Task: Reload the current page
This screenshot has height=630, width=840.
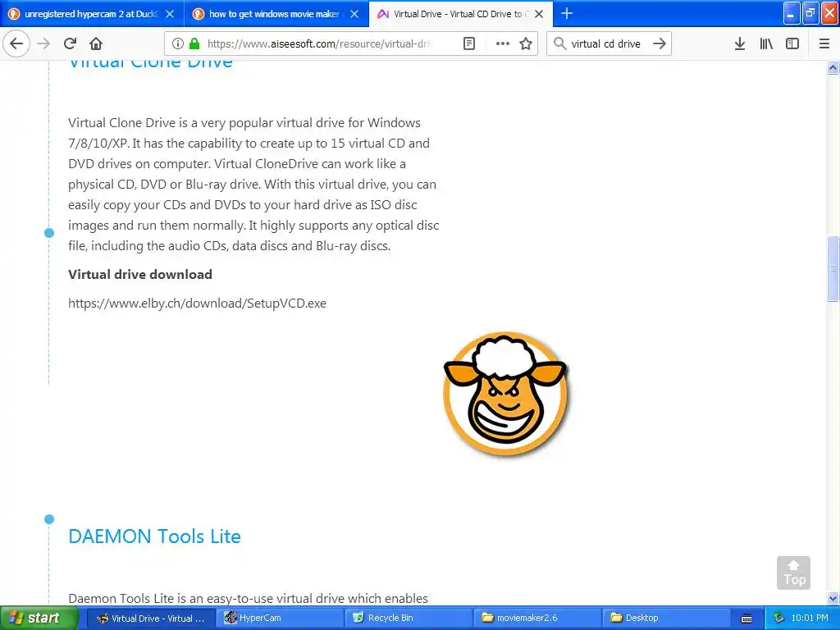Action: coord(71,43)
